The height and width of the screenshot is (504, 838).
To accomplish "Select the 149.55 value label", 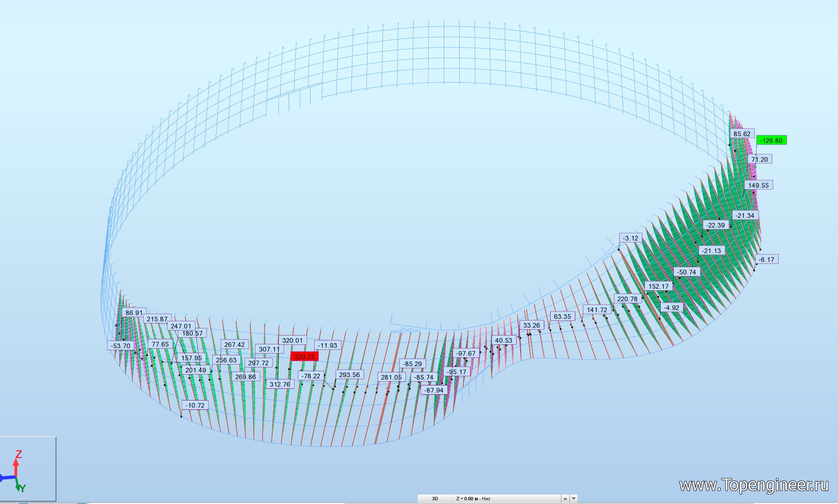I will [x=758, y=185].
